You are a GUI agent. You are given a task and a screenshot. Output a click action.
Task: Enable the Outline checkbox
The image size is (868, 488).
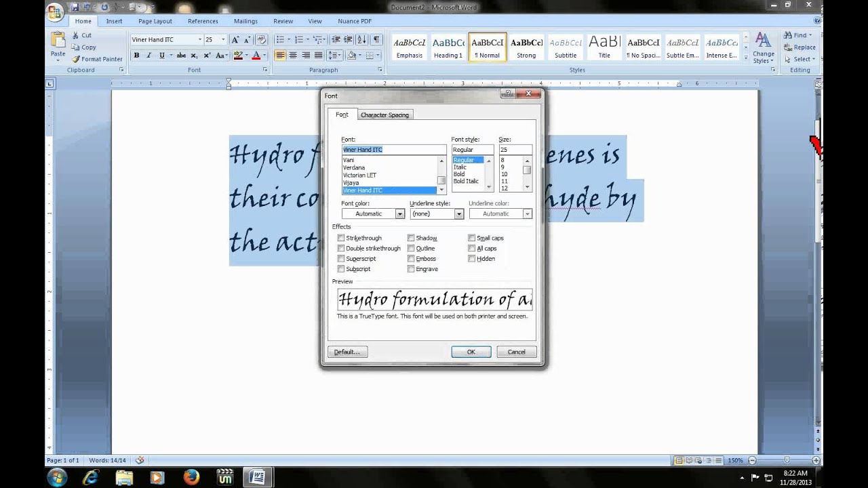(x=411, y=248)
